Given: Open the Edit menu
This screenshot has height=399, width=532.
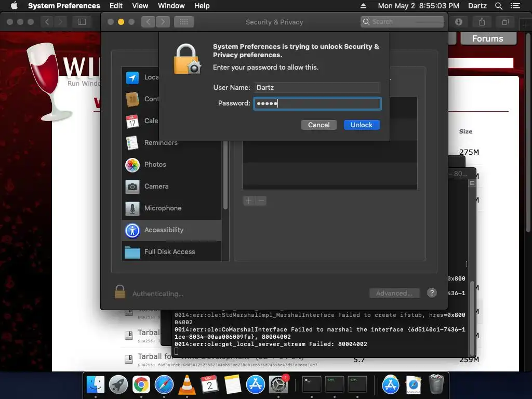Looking at the screenshot, I should tap(116, 6).
